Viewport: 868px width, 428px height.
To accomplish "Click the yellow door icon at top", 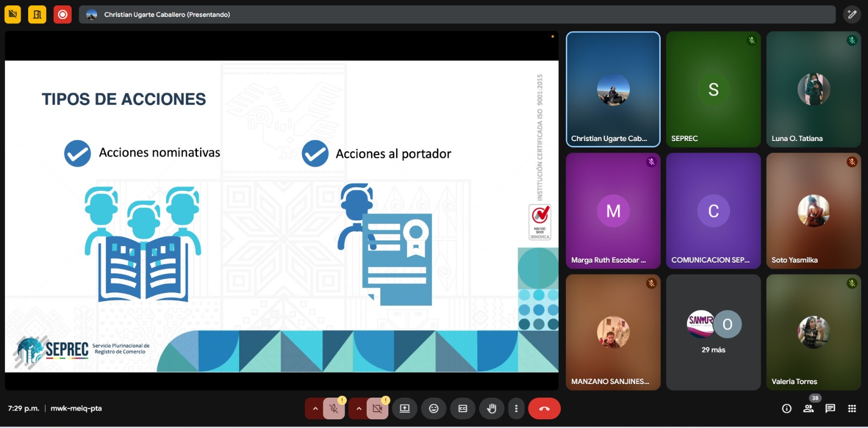I will pos(37,15).
